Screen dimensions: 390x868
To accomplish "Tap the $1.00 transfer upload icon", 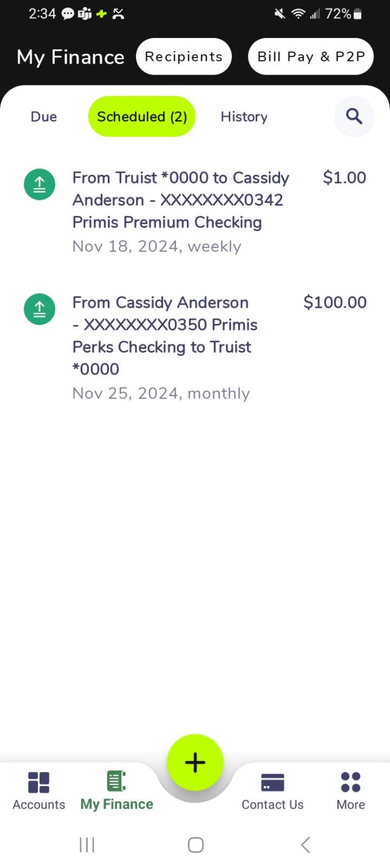I will (x=40, y=185).
